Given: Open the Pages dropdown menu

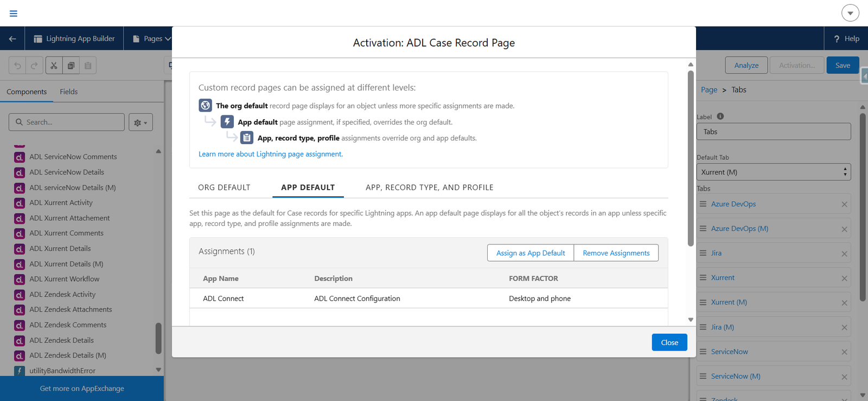Looking at the screenshot, I should 152,39.
